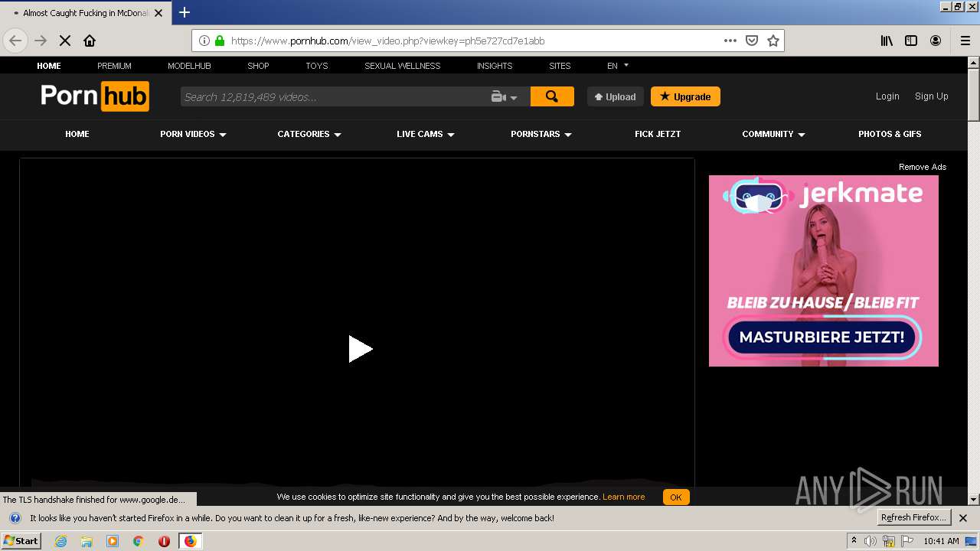The height and width of the screenshot is (551, 980).
Task: Click the Upload button
Action: [616, 96]
